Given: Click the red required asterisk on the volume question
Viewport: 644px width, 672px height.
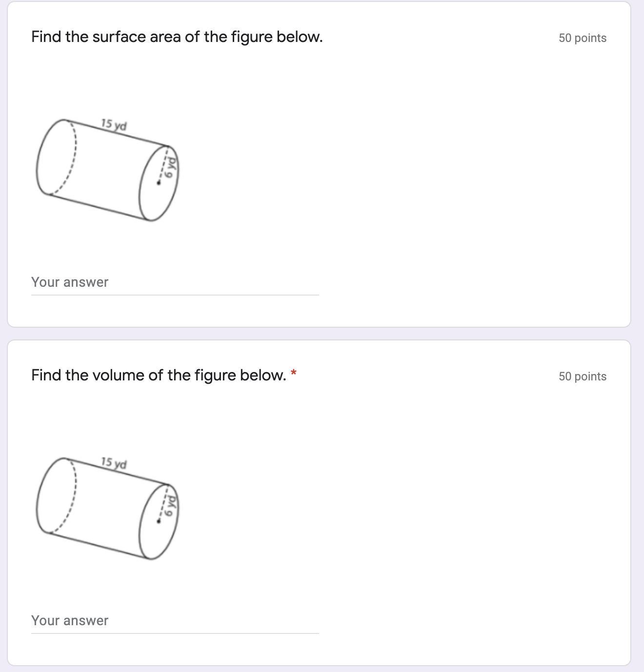Looking at the screenshot, I should (x=293, y=374).
